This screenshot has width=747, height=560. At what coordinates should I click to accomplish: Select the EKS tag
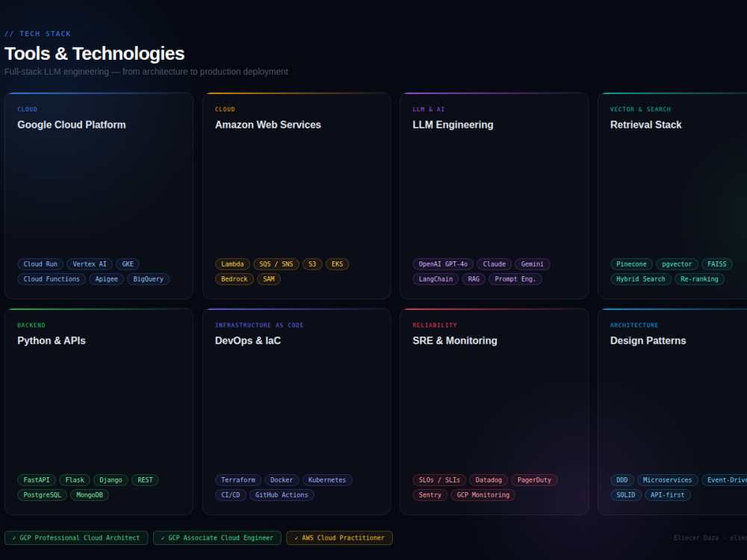pyautogui.click(x=338, y=264)
